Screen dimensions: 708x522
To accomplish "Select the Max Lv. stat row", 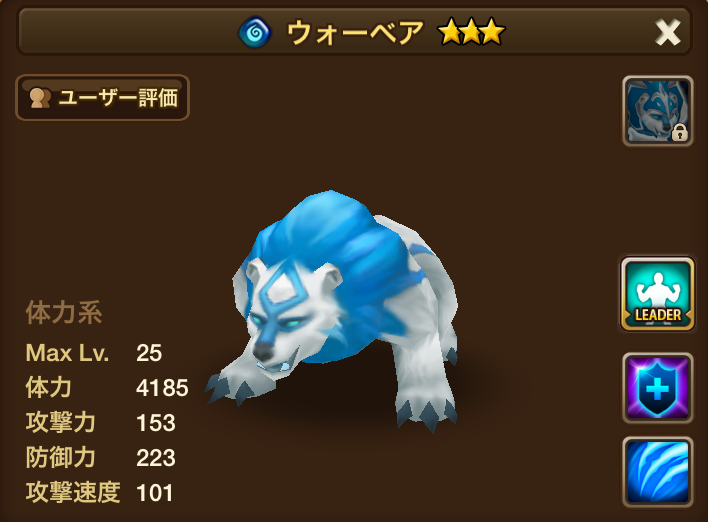I will pyautogui.click(x=94, y=353).
